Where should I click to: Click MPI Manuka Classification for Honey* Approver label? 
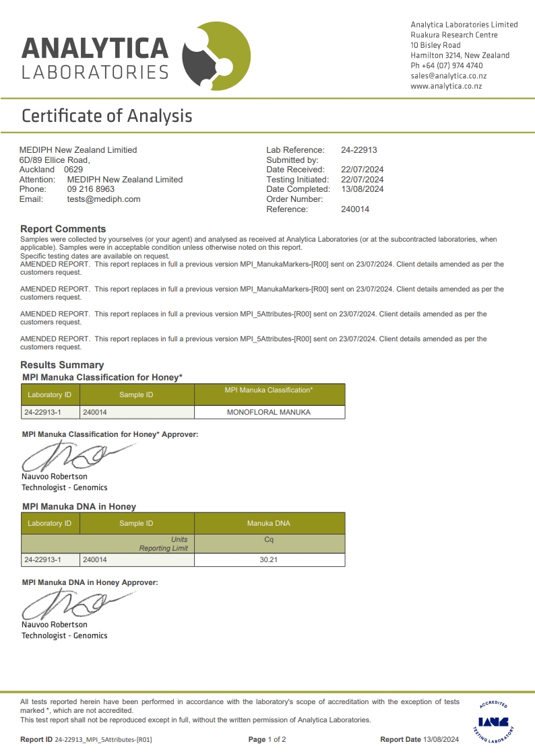pos(110,434)
